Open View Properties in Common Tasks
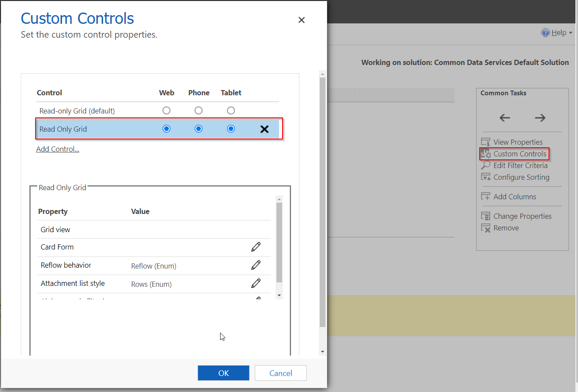The height and width of the screenshot is (392, 578). [517, 142]
